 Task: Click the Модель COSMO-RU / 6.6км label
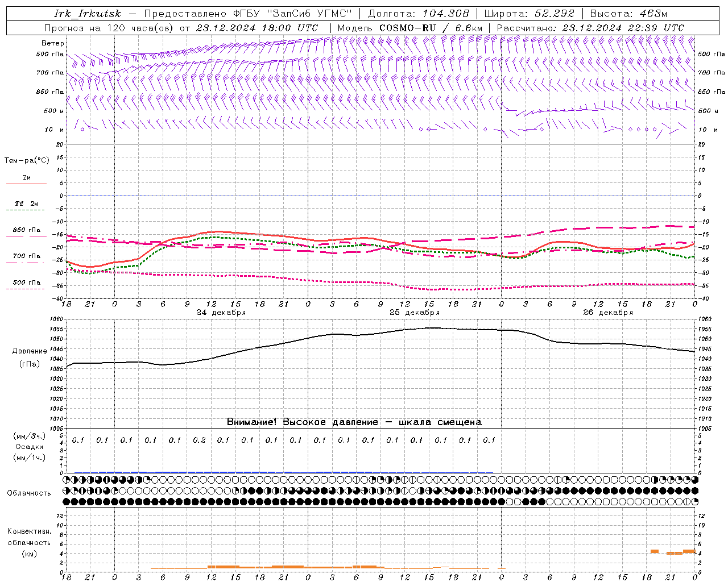410,28
